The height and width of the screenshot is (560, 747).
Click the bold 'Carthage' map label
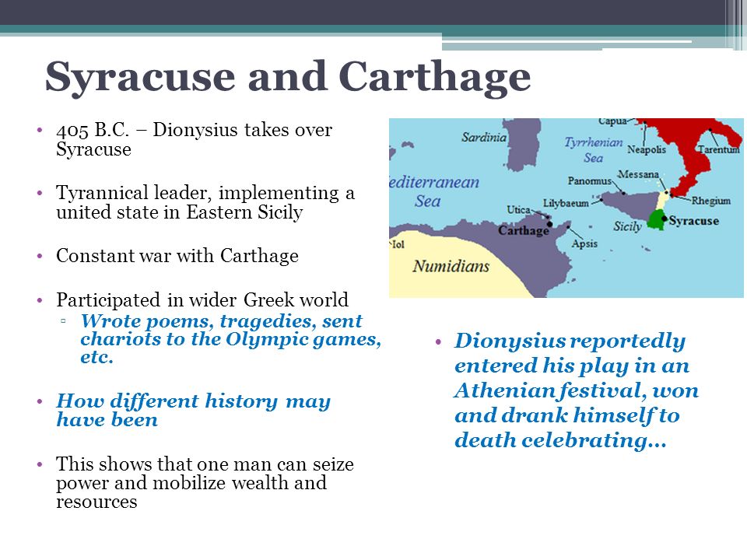click(x=524, y=230)
